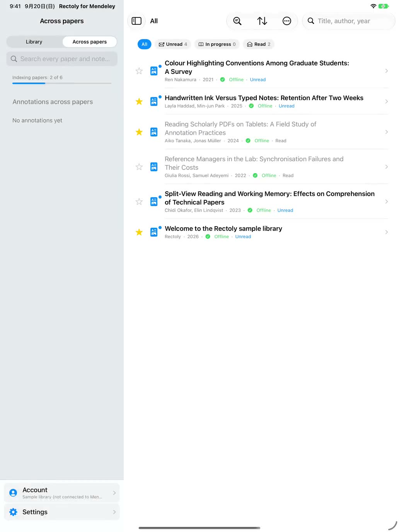Unstar Reading Scholarly PDFs on Tablets paper
The height and width of the screenshot is (532, 399).
click(139, 132)
